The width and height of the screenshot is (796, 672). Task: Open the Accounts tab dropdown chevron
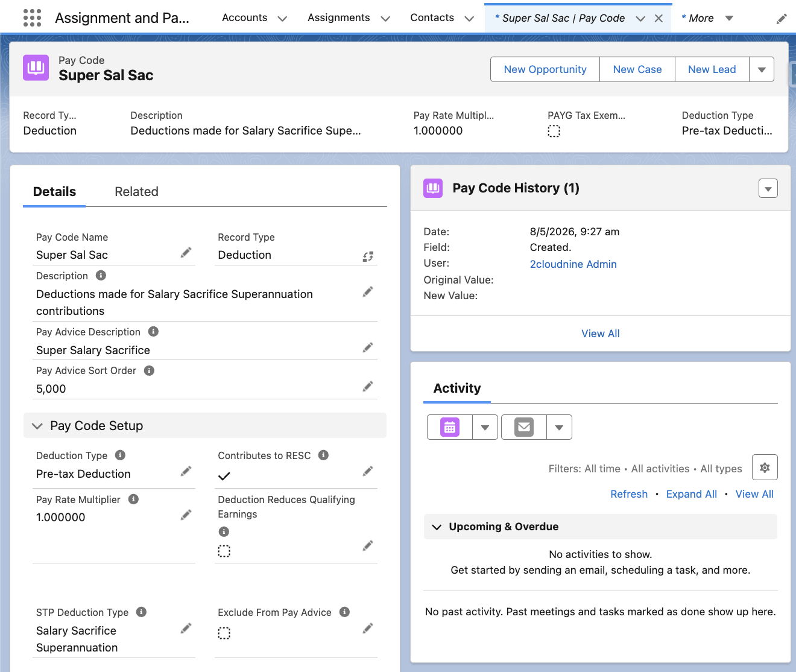[282, 19]
